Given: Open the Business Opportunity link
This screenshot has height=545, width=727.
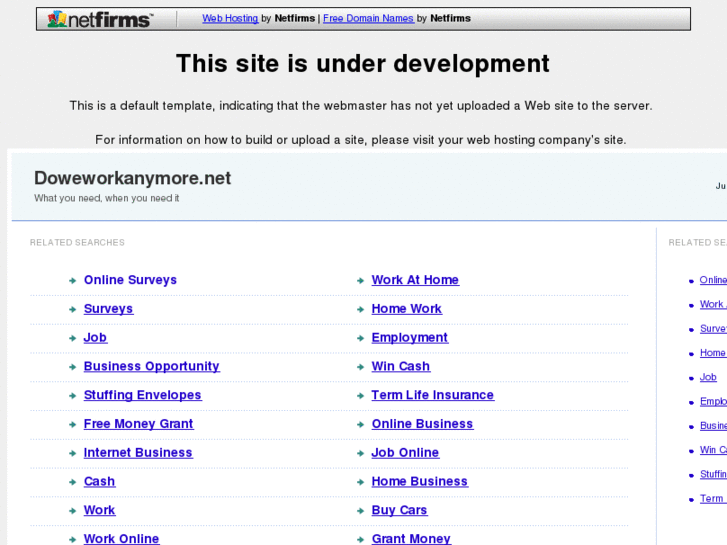Looking at the screenshot, I should click(x=152, y=366).
